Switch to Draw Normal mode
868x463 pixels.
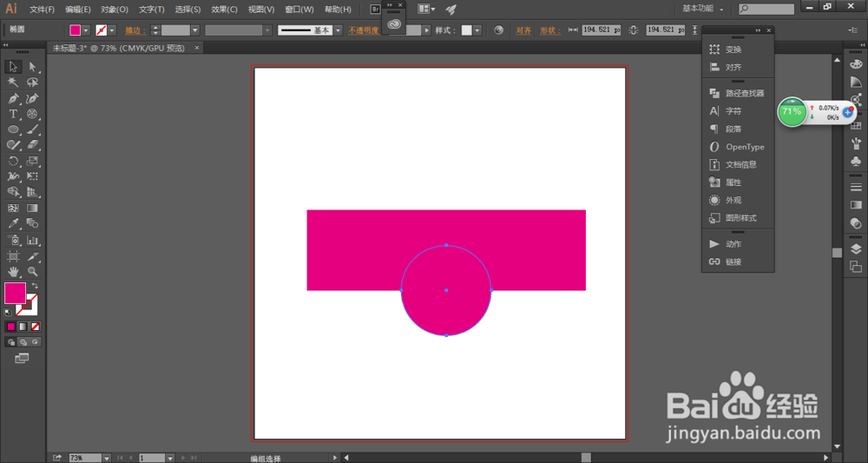point(10,342)
